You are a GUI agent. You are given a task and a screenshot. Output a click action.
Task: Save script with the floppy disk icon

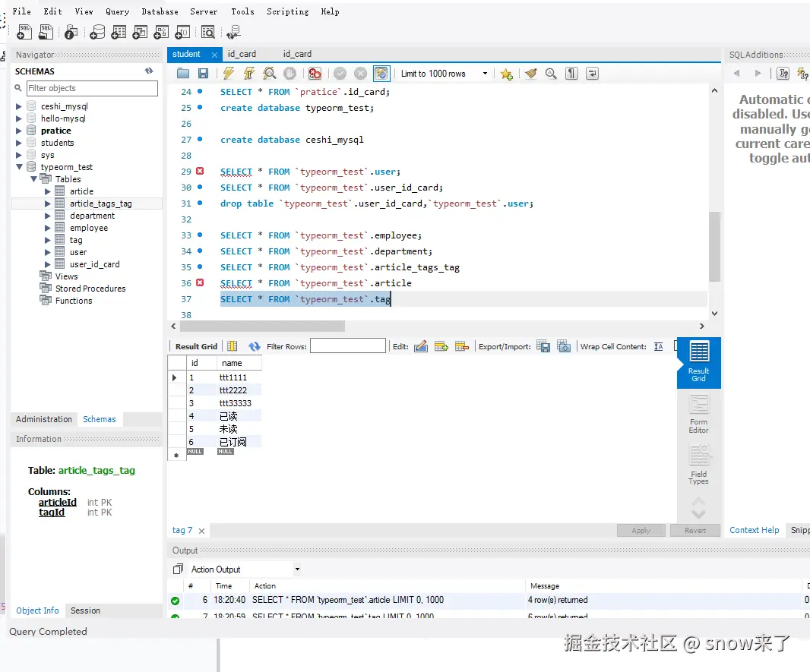point(203,74)
